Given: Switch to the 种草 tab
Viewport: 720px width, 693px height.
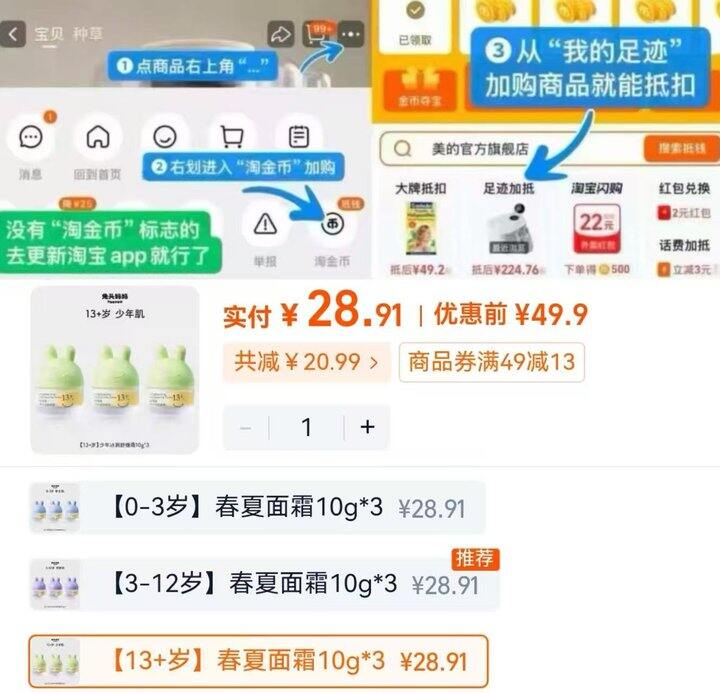Looking at the screenshot, I should (88, 34).
